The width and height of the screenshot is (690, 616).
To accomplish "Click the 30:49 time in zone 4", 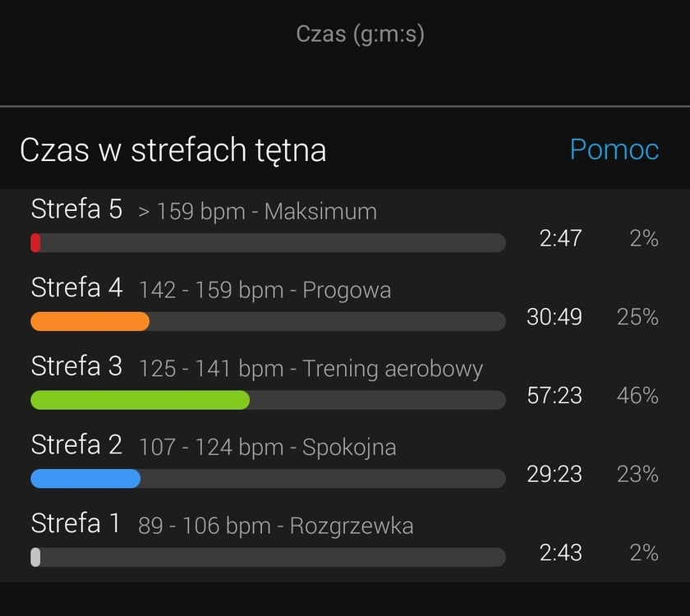I will (x=554, y=317).
